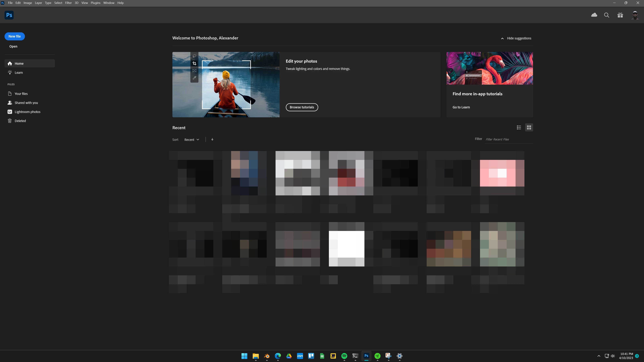Go to the Learn section
The image size is (644, 362).
pos(18,72)
